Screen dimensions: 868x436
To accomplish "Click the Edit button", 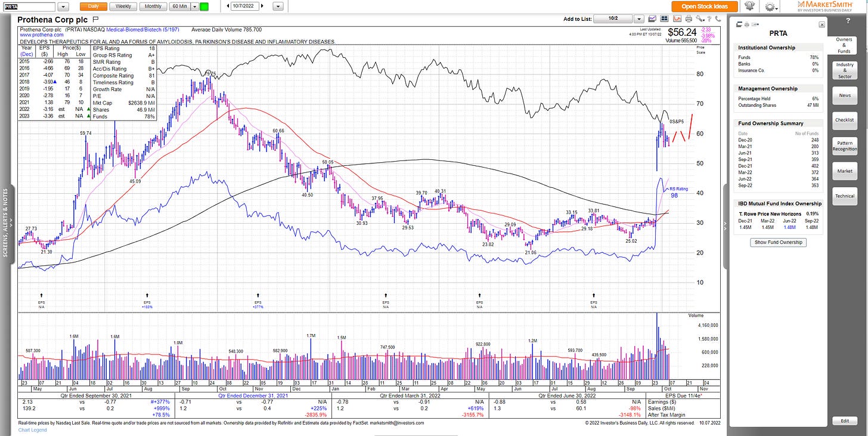I will [x=844, y=421].
